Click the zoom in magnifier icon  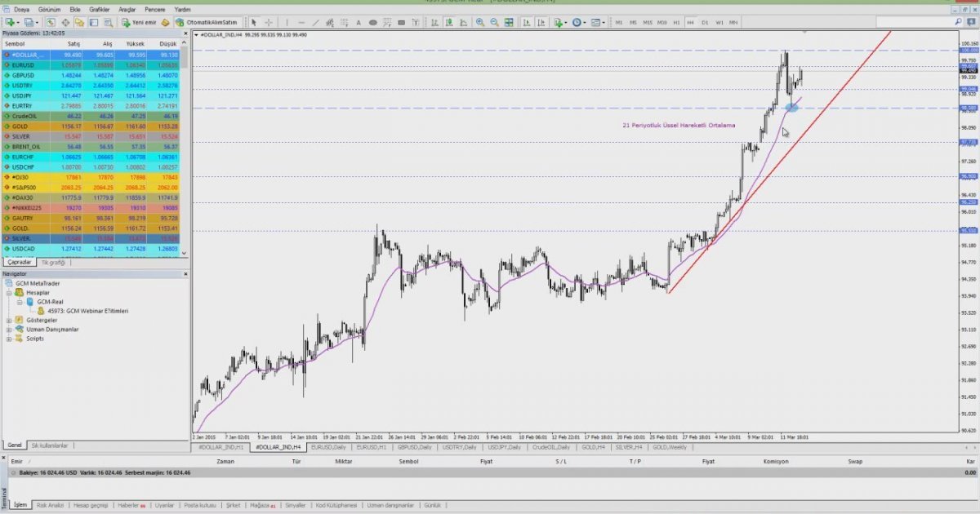click(x=479, y=23)
